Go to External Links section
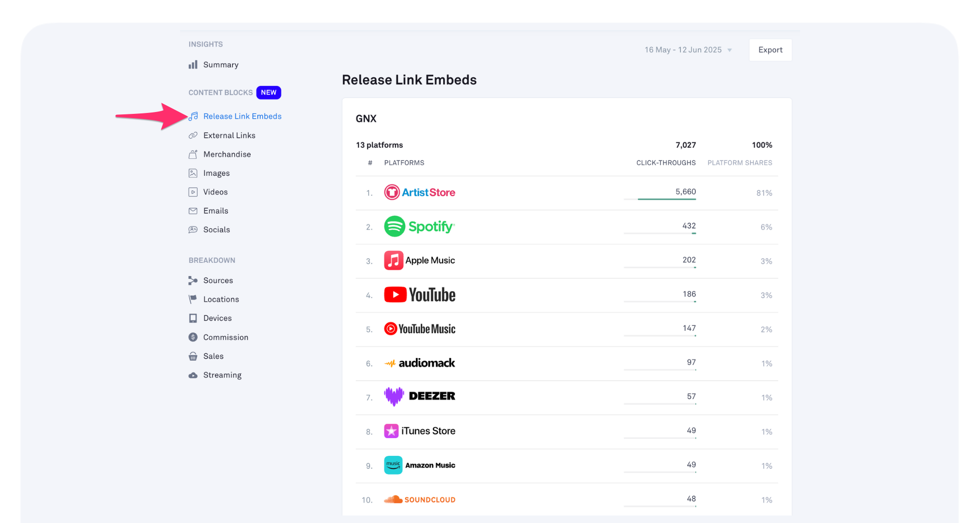This screenshot has width=980, height=523. (229, 135)
